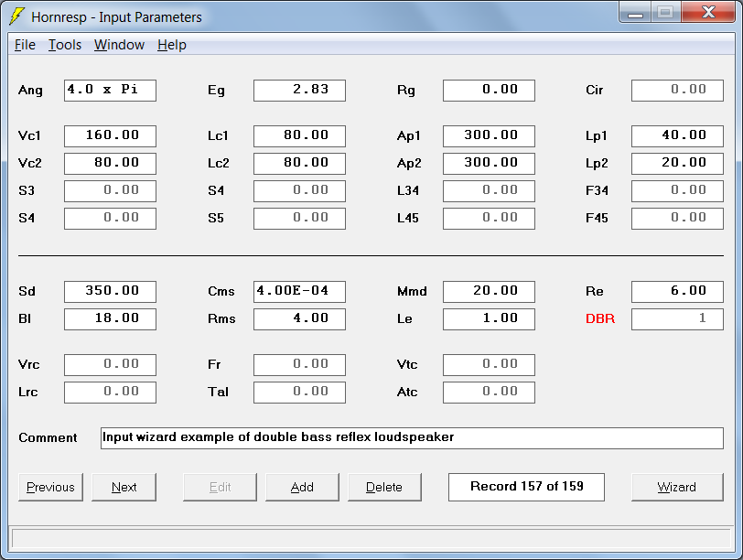Image resolution: width=743 pixels, height=560 pixels.
Task: Select the Re field with 6.00
Action: click(678, 291)
